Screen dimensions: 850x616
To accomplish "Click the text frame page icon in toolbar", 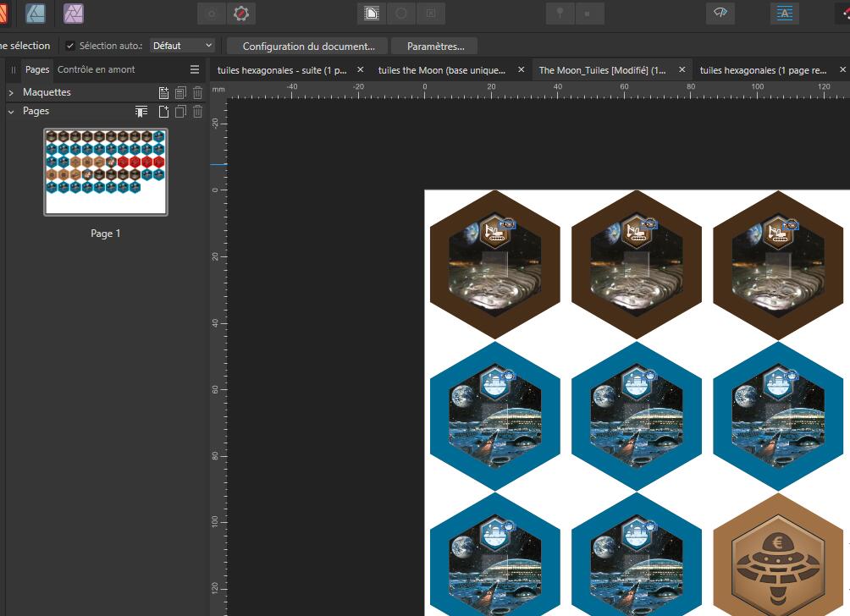I will coord(371,14).
